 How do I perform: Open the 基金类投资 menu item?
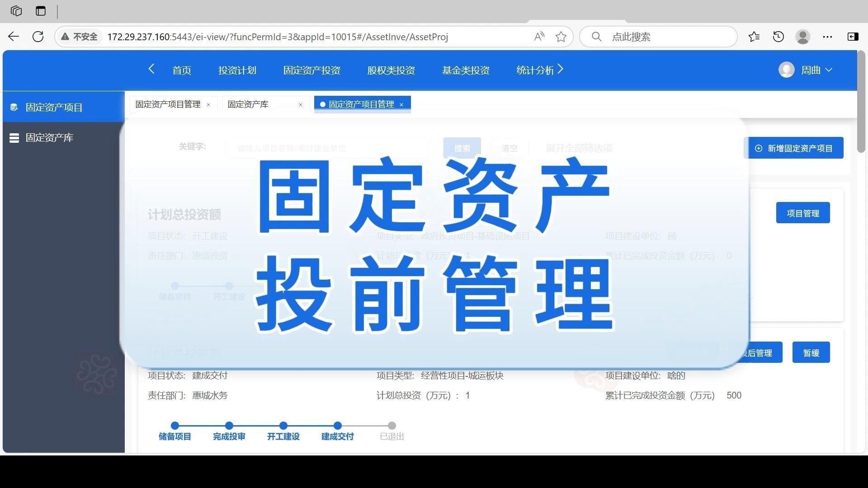pos(465,70)
